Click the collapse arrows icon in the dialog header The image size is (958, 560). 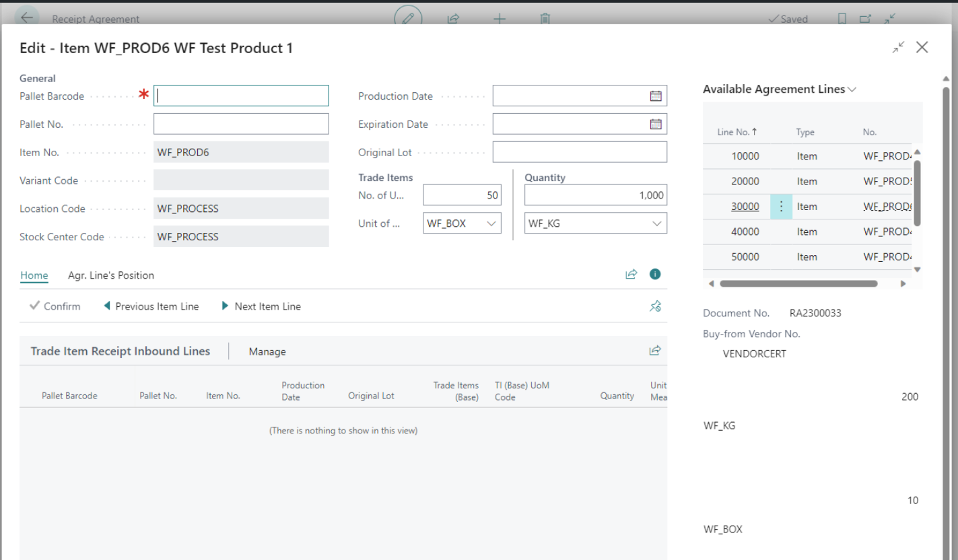click(899, 47)
